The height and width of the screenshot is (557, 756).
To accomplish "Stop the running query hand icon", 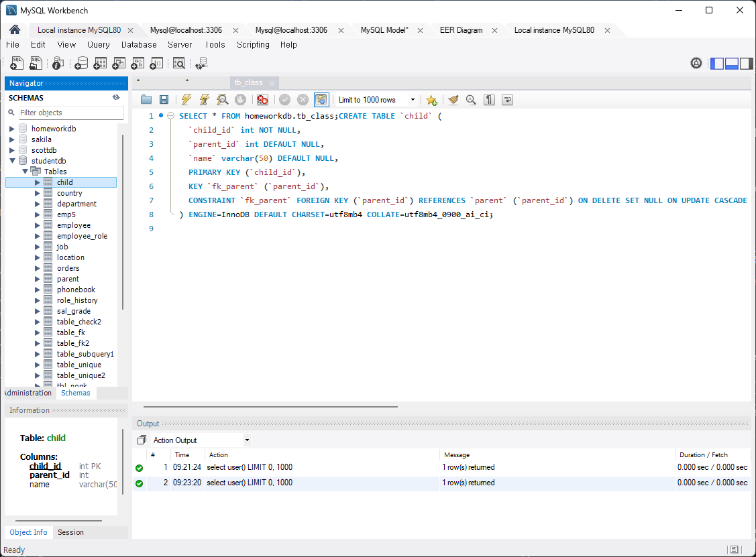I will click(x=240, y=100).
